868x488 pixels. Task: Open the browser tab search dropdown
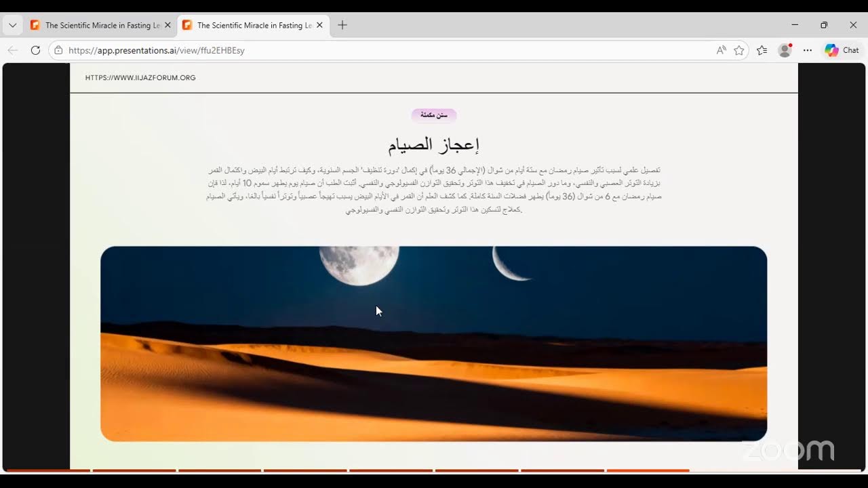(12, 25)
